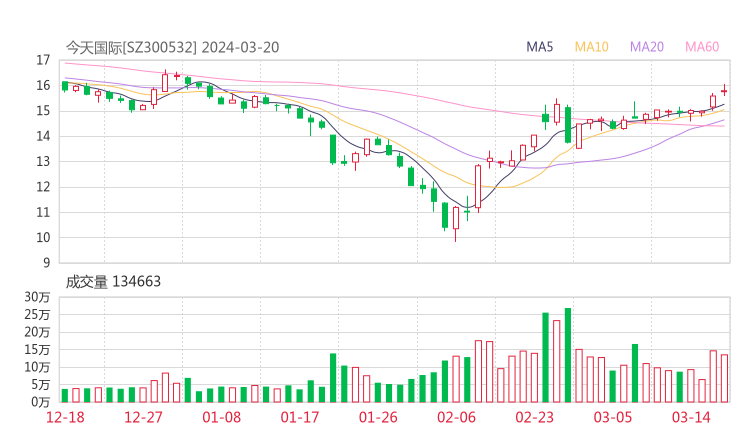Click the price axis label 13
Image resolution: width=740 pixels, height=440 pixels.
43,162
